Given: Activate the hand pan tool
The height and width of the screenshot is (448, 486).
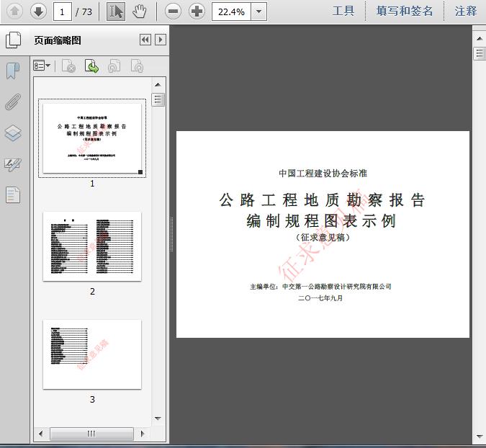Looking at the screenshot, I should click(x=139, y=12).
